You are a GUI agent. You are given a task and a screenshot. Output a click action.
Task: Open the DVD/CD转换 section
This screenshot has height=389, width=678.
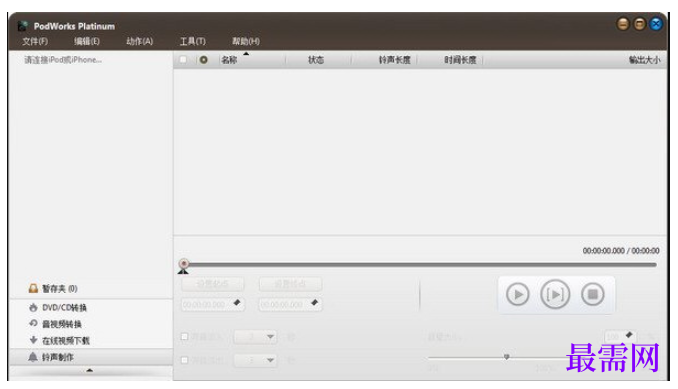click(x=64, y=308)
